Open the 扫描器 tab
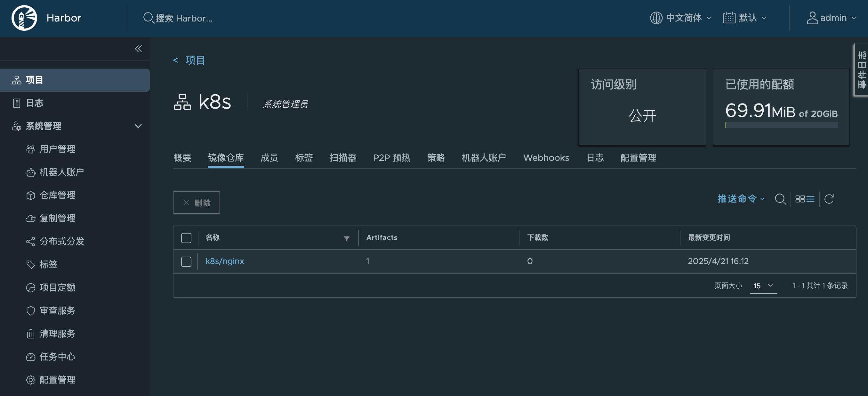 (x=343, y=158)
